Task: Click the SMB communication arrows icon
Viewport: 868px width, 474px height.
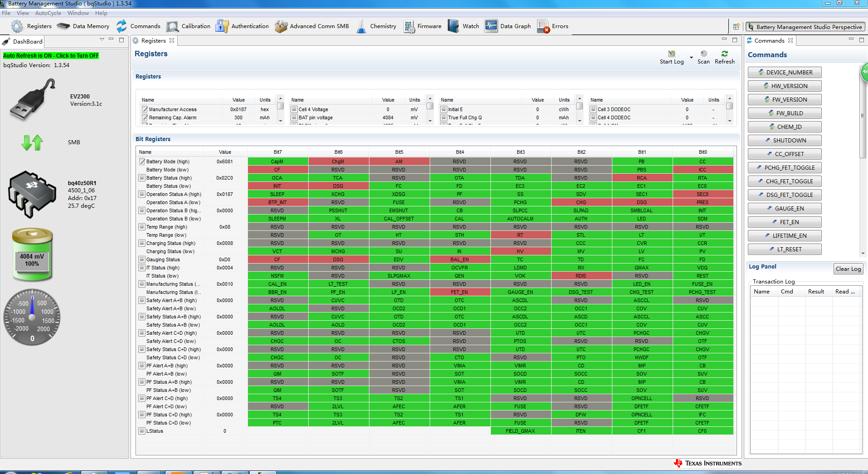Action: pos(32,142)
